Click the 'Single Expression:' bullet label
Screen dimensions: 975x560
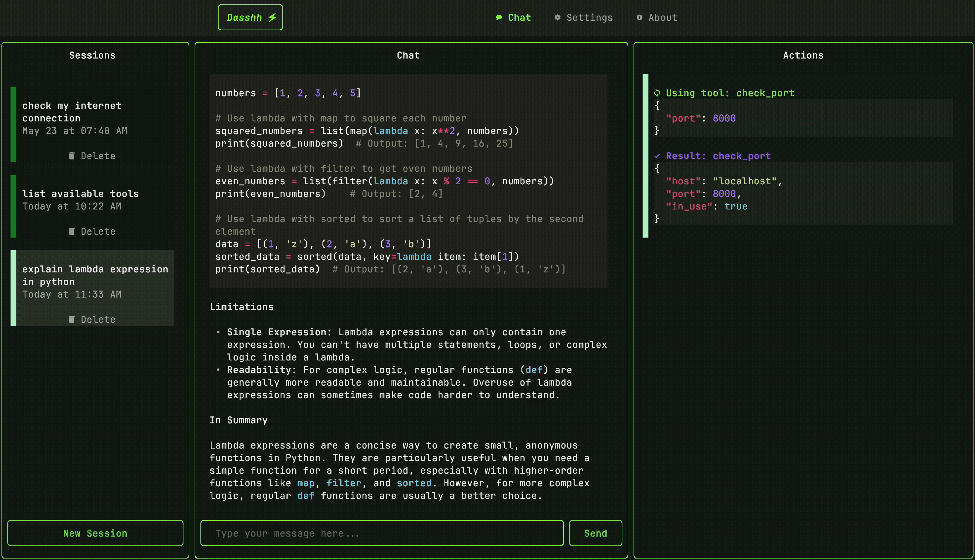pyautogui.click(x=279, y=332)
